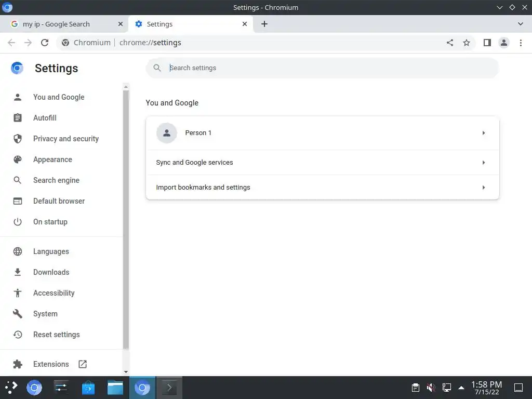
Task: Go to Search engine settings
Action: tap(56, 180)
